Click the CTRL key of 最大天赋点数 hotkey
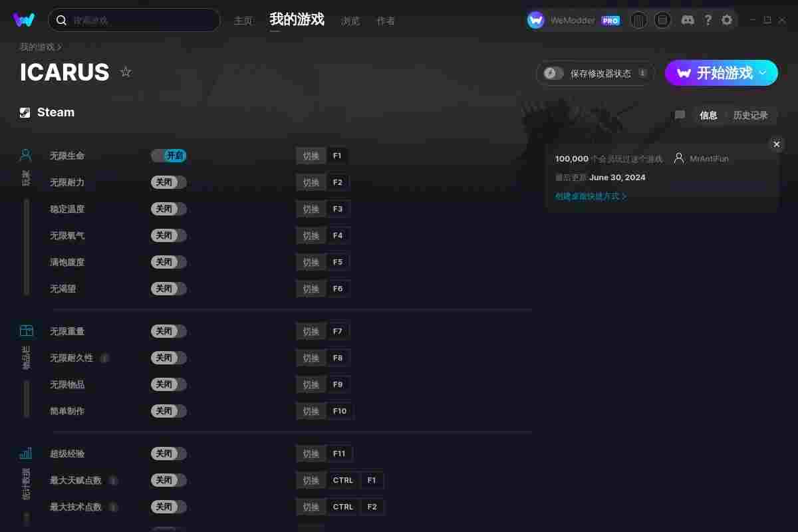The width and height of the screenshot is (798, 532). pyautogui.click(x=343, y=480)
